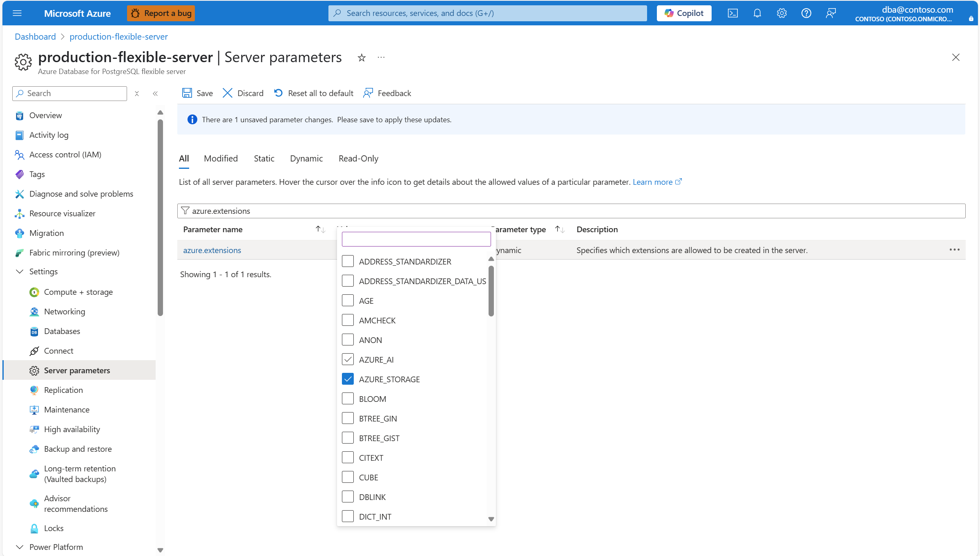Save the parameter changes
Viewport: 980px width, 556px height.
tap(197, 93)
